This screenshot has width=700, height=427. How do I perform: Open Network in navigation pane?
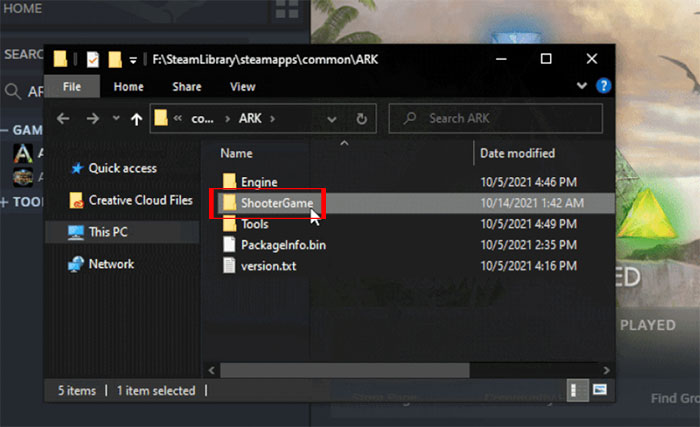coord(101,264)
